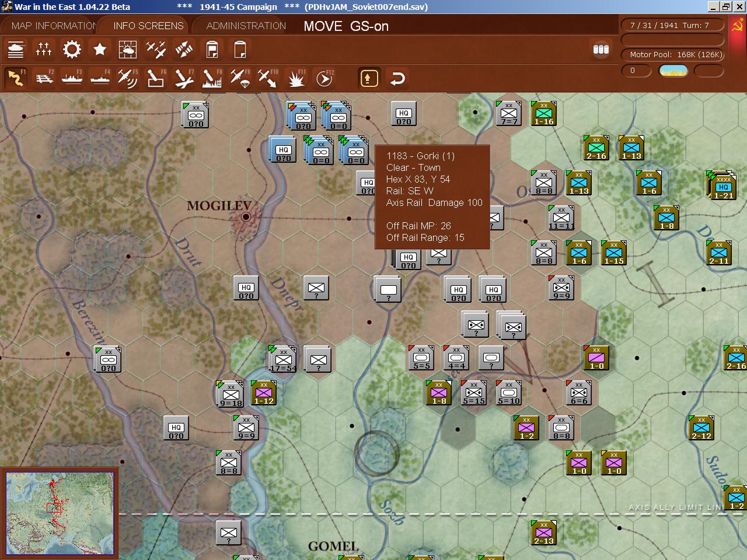Viewport: 747px width, 560px height.
Task: Select the F3 naval transport mode
Action: click(72, 78)
